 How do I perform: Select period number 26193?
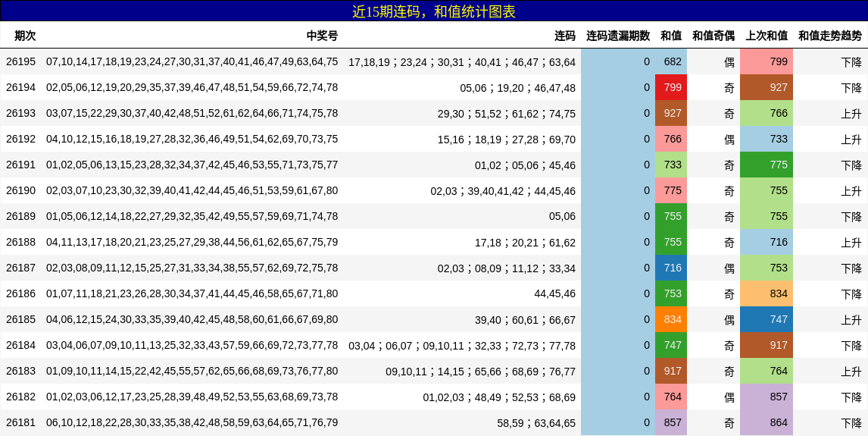[20, 113]
